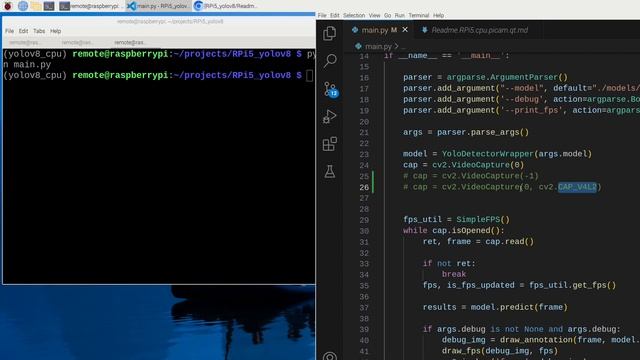Open VS Code Terminal menu
The width and height of the screenshot is (640, 360).
click(x=419, y=16)
